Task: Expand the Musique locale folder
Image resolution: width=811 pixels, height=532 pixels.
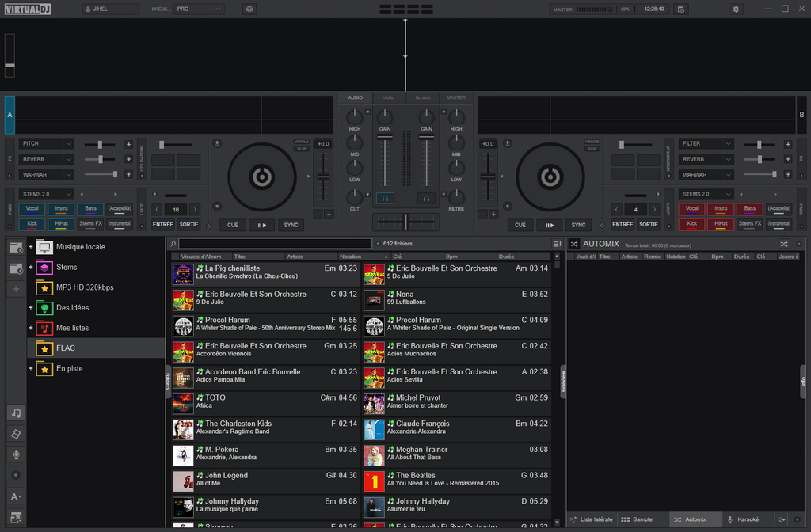Action: [x=31, y=247]
